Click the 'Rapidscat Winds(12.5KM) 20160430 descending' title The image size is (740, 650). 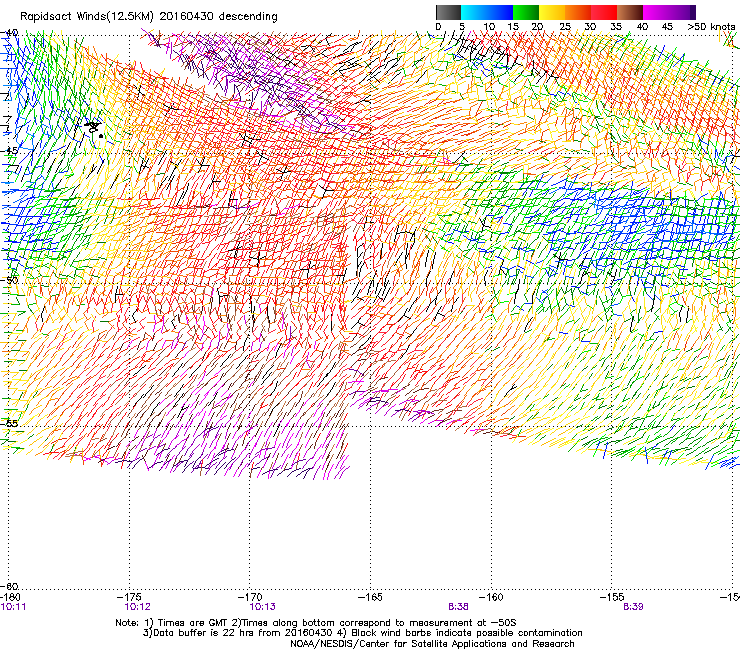149,17
